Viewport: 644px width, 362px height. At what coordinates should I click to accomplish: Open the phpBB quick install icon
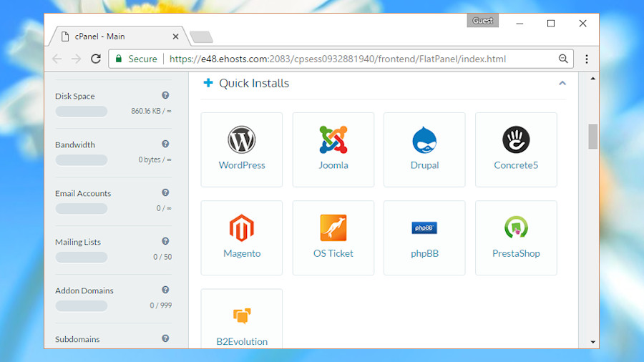424,228
